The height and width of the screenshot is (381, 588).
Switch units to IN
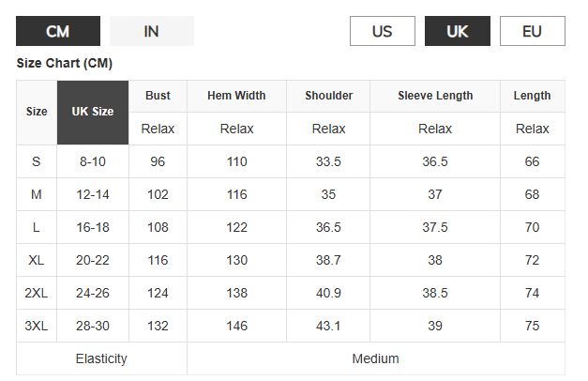152,31
